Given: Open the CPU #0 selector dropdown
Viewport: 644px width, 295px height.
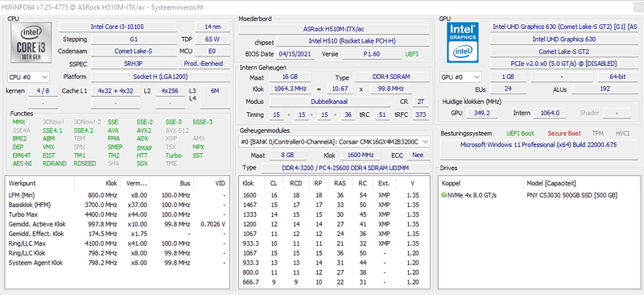Looking at the screenshot, I should pyautogui.click(x=28, y=77).
